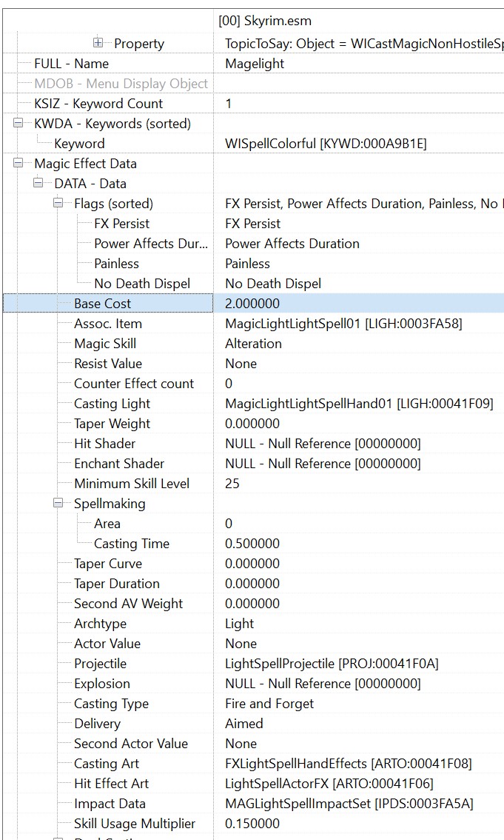504x840 pixels.
Task: Select the Assoc. Item field
Action: click(253, 324)
